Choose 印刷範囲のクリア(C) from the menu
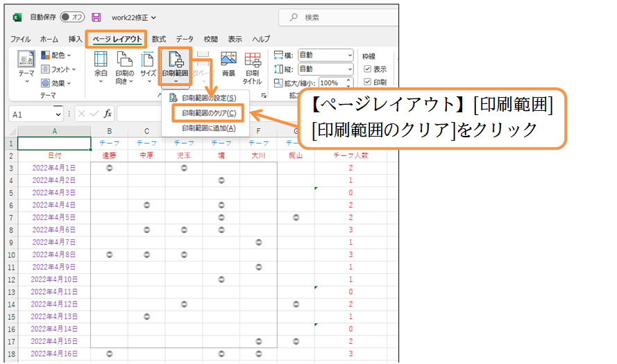Screen dimensions: 617x364 208,113
